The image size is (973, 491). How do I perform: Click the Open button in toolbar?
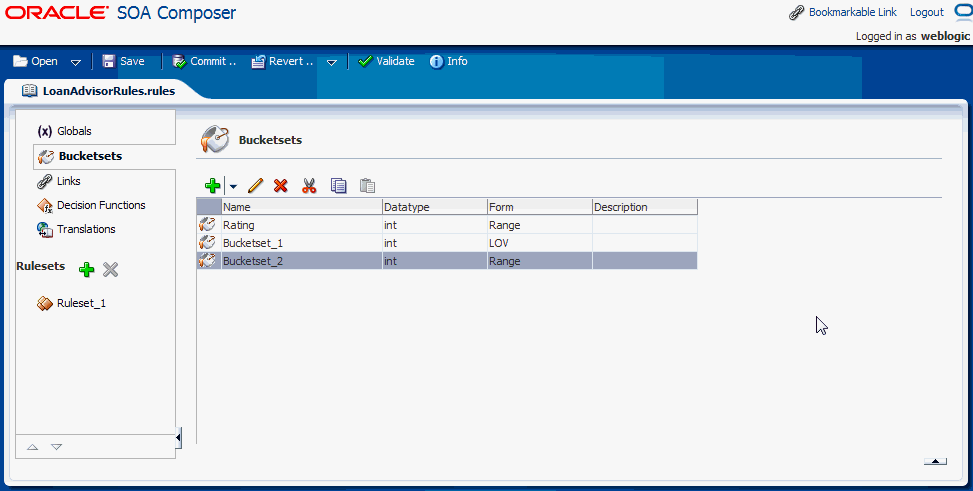(35, 61)
